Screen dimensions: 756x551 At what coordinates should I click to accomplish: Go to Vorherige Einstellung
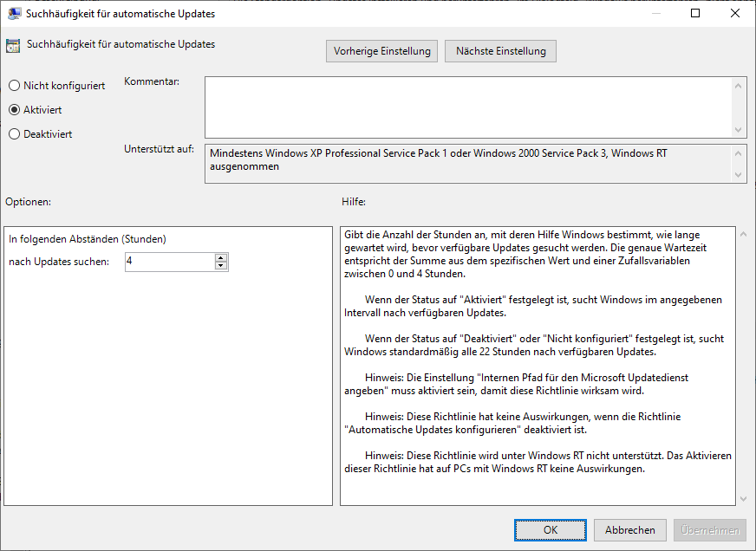(381, 51)
